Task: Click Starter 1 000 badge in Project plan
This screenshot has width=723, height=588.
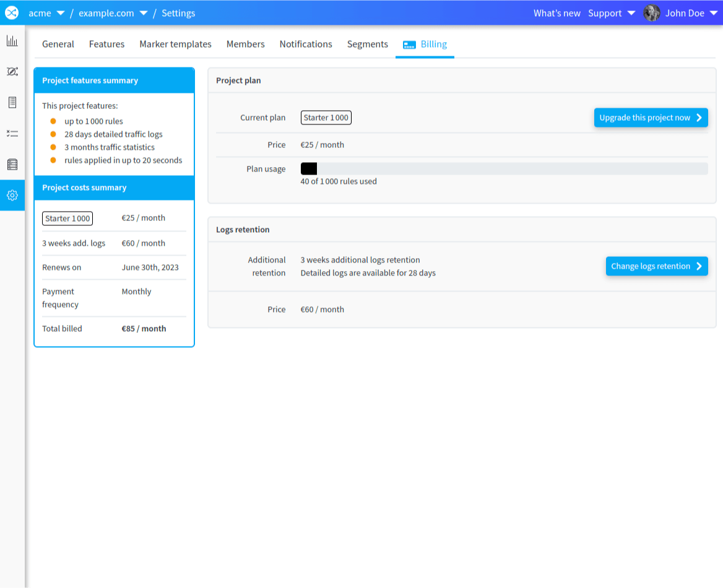Action: [326, 118]
